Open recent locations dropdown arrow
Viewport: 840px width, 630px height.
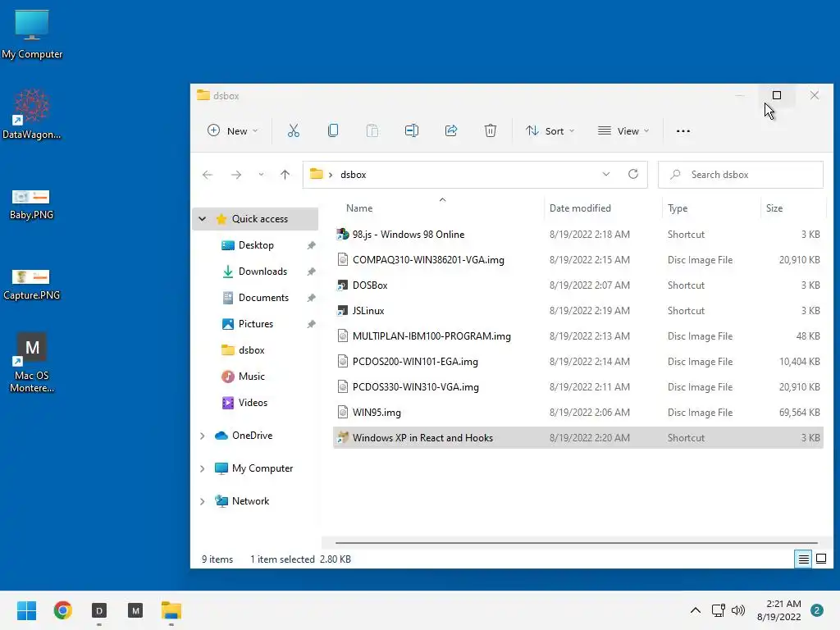(261, 175)
